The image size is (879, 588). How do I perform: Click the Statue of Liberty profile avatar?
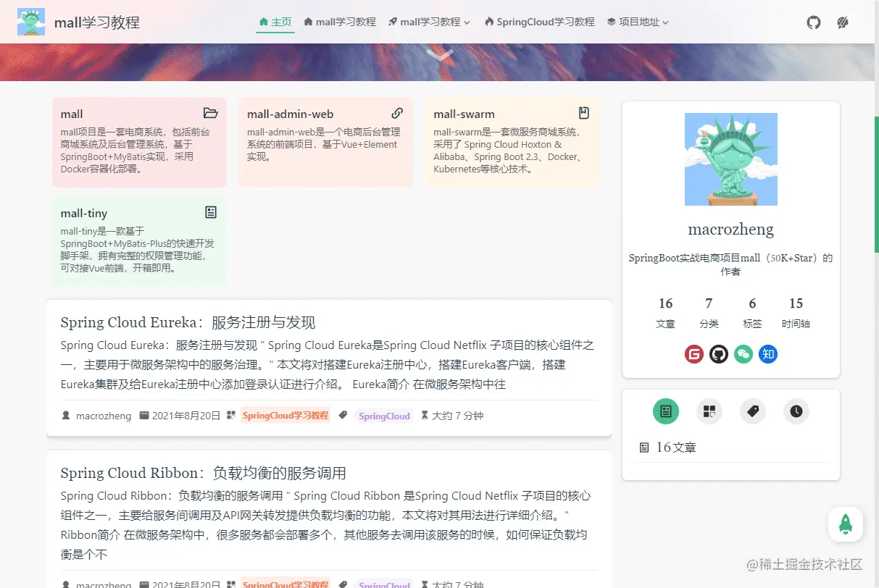pos(731,159)
